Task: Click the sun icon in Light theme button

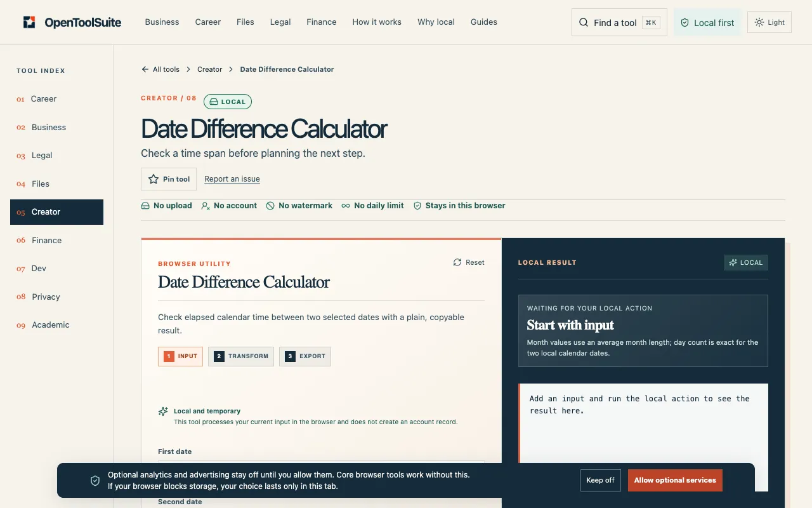Action: [x=759, y=22]
